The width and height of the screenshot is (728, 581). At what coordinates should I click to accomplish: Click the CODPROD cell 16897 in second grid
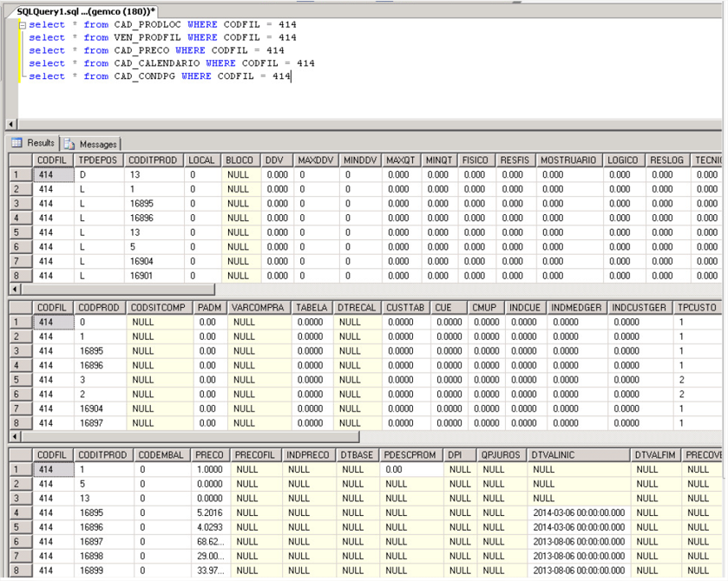[x=101, y=423]
